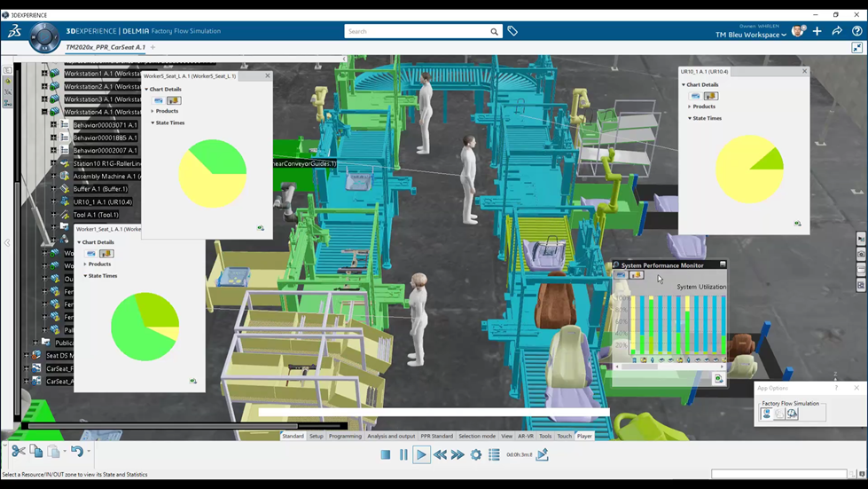Image resolution: width=868 pixels, height=489 pixels.
Task: Collapse State Times in Worker1_Seat_L panel
Action: (85, 276)
